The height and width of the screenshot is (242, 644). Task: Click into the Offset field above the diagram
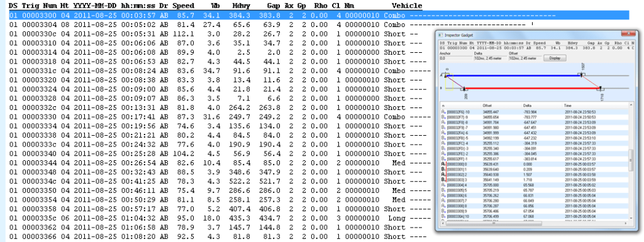coord(525,58)
